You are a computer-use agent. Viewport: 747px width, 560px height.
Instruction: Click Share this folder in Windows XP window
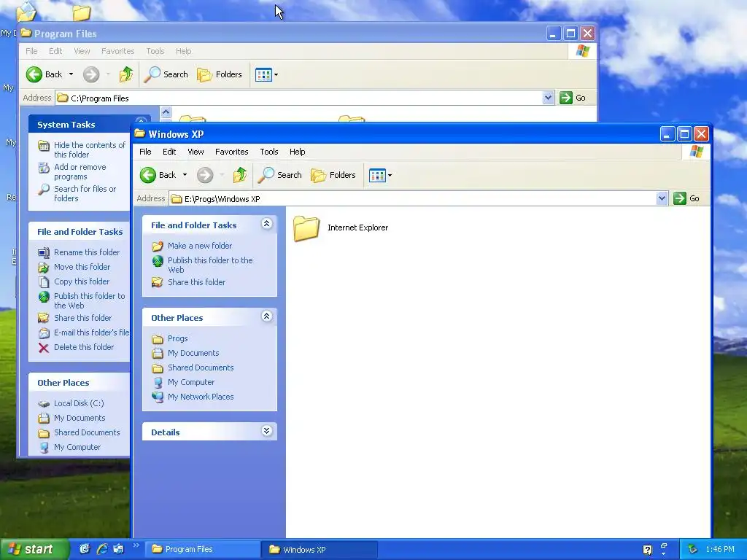pos(189,282)
